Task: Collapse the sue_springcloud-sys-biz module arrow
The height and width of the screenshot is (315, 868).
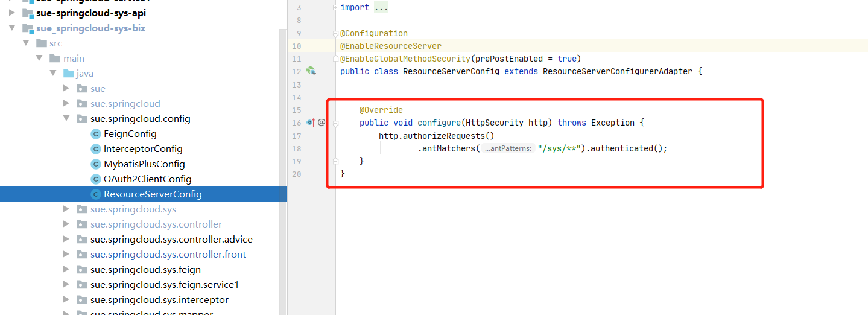Action: (11, 28)
